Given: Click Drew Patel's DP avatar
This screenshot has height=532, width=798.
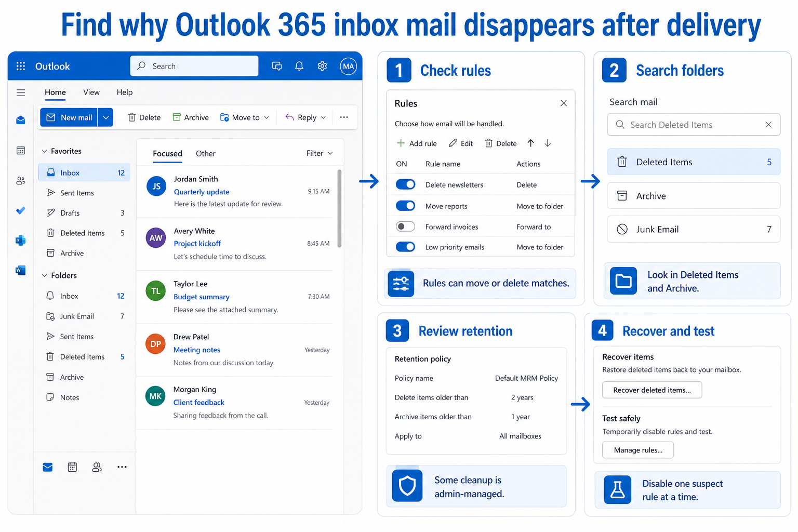Looking at the screenshot, I should (x=155, y=344).
